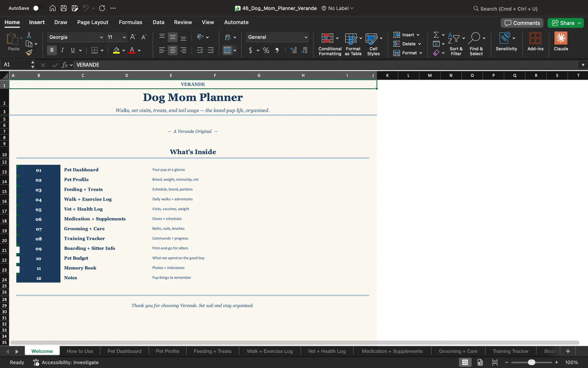Image resolution: width=588 pixels, height=368 pixels.
Task: Open Sort & Filter
Action: [456, 44]
